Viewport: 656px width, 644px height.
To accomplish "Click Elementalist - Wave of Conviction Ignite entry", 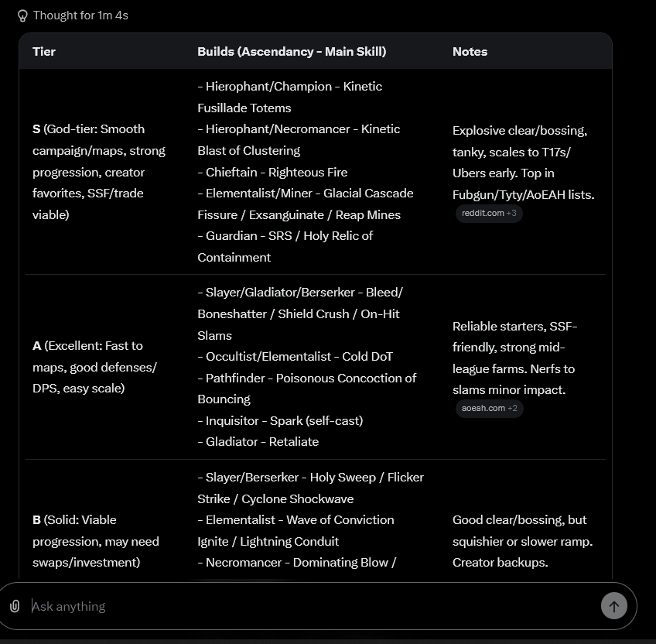I will pos(296,530).
